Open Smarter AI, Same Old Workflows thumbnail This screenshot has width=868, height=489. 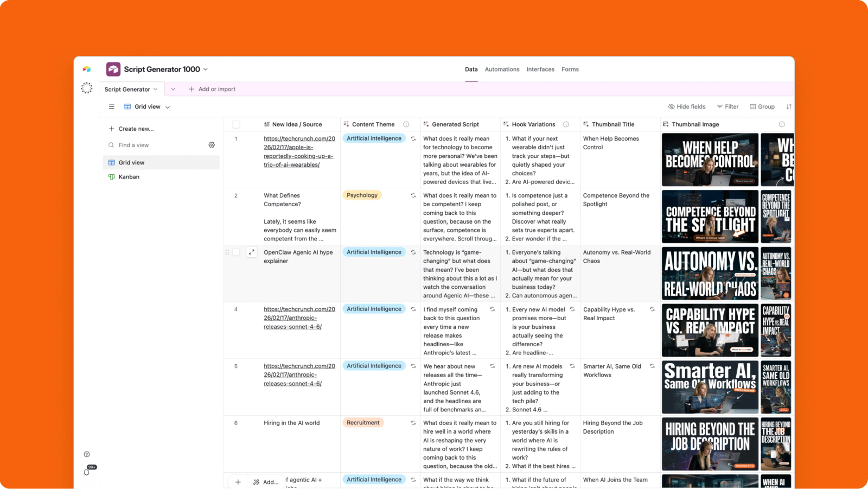710,387
